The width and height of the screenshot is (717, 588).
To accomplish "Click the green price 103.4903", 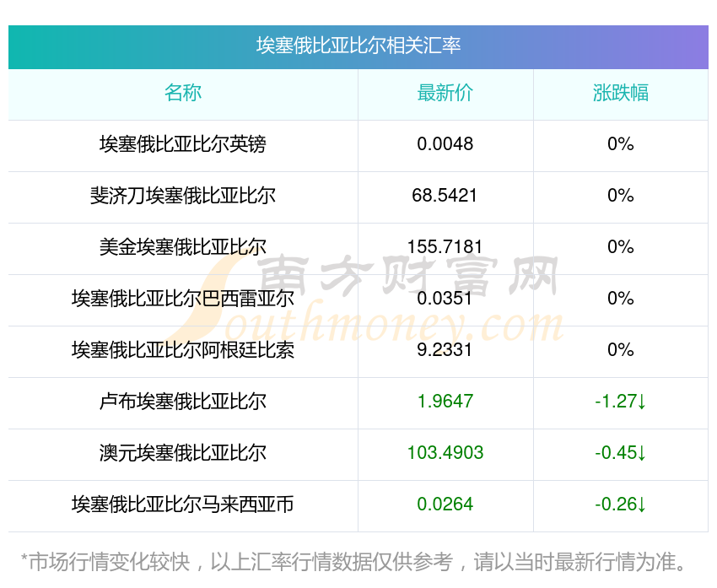I will point(445,453).
